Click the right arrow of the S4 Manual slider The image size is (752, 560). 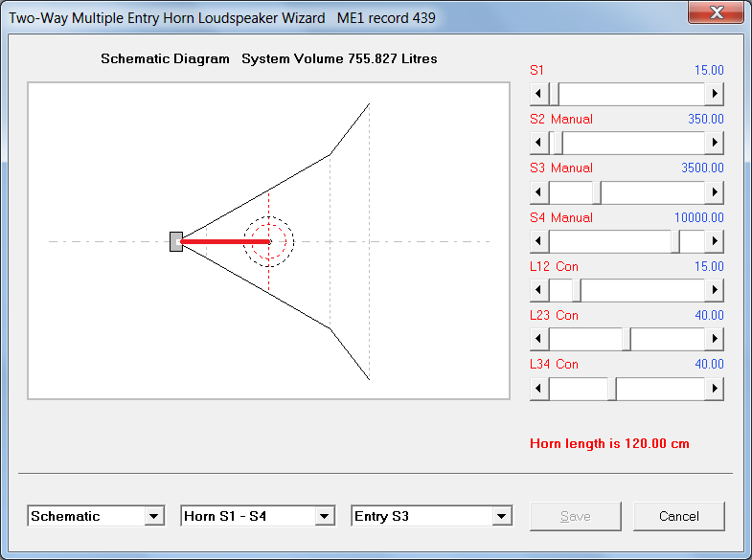(x=714, y=241)
